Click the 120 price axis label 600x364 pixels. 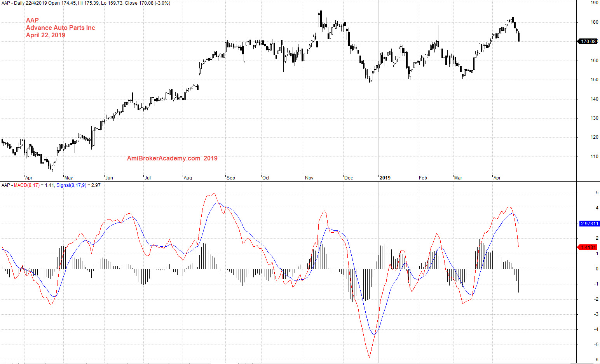tap(594, 137)
